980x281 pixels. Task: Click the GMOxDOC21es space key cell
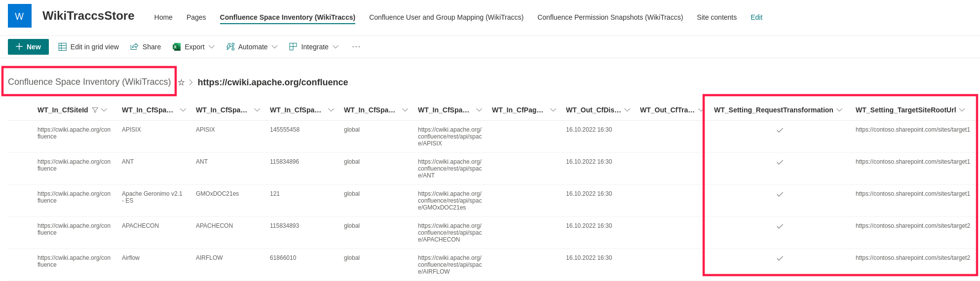pos(217,194)
